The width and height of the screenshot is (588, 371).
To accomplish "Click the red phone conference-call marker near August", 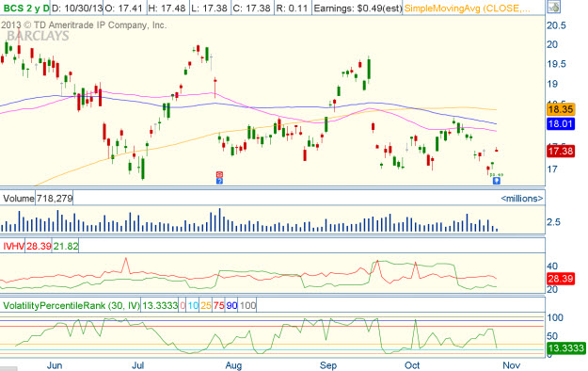I will pos(219,174).
